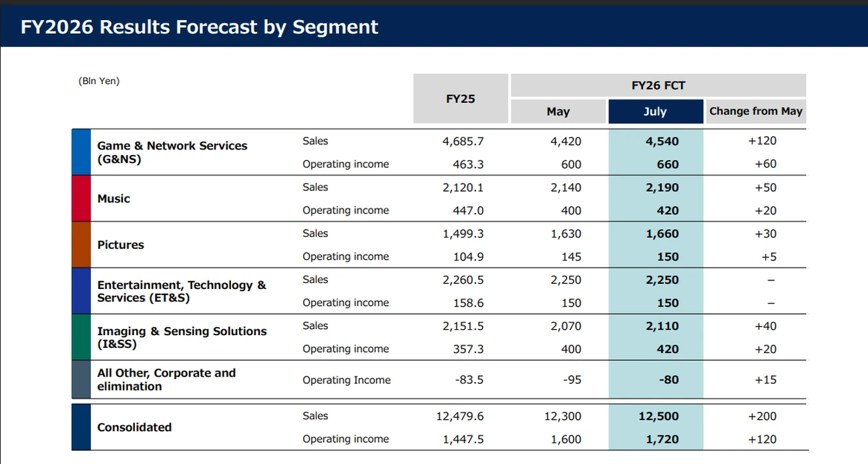This screenshot has height=464, width=868.
Task: Click the '(Bln Yen)' unit label
Action: [x=99, y=81]
